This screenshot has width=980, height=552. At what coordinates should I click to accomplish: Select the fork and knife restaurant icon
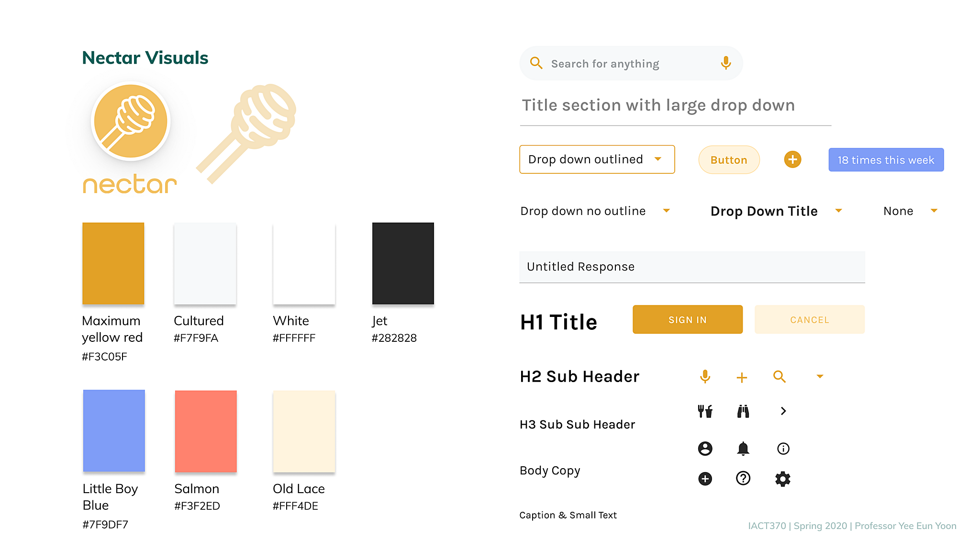[705, 411]
